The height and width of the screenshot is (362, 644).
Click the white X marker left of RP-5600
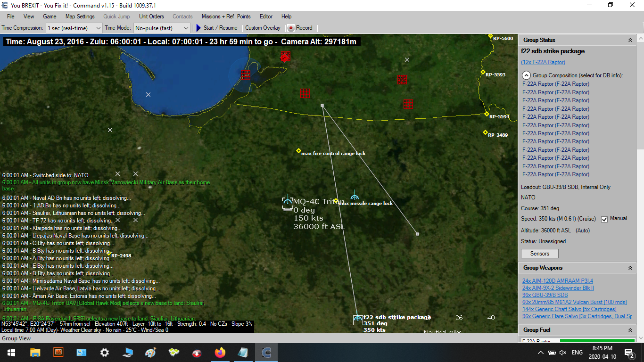coord(407,60)
